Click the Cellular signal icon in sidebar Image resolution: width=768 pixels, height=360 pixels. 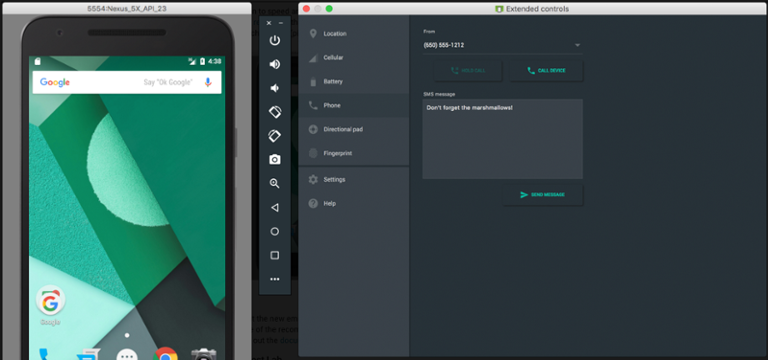(x=313, y=58)
